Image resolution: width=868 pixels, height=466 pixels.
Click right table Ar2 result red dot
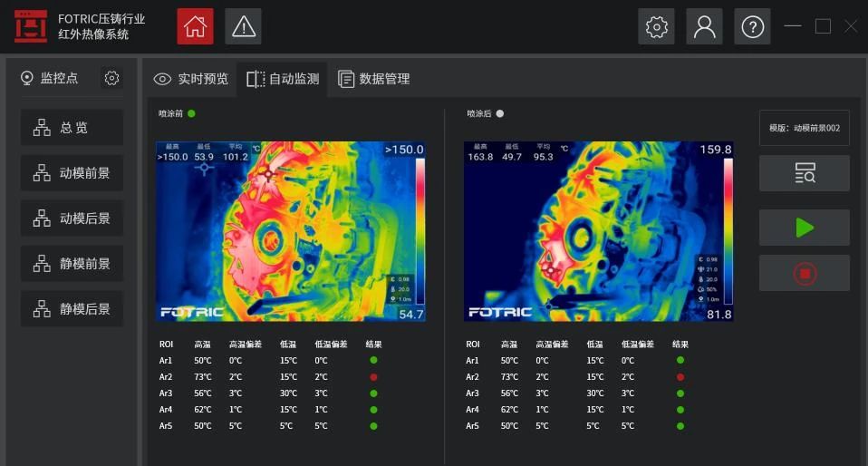(x=680, y=377)
